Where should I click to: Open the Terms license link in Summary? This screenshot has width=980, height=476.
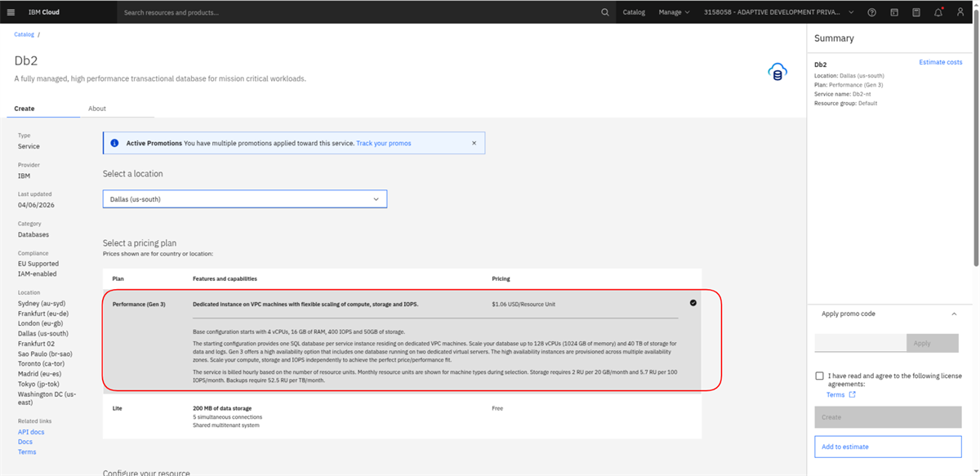pos(835,394)
